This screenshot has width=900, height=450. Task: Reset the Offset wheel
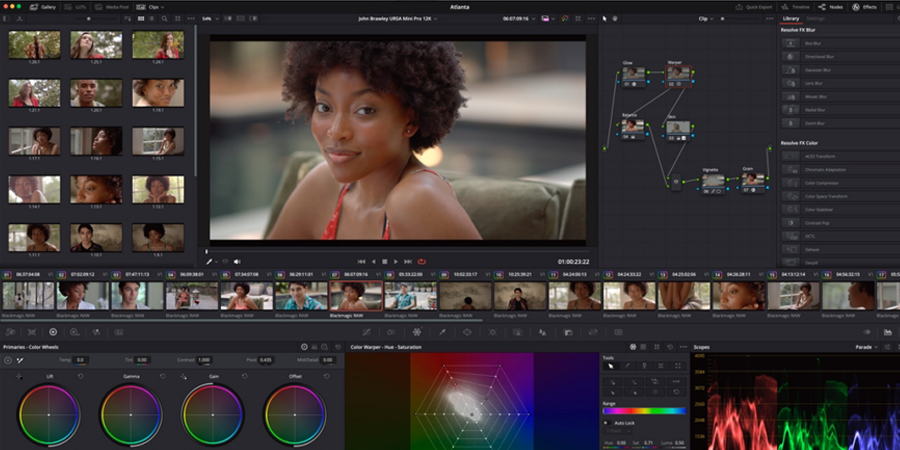pyautogui.click(x=327, y=377)
